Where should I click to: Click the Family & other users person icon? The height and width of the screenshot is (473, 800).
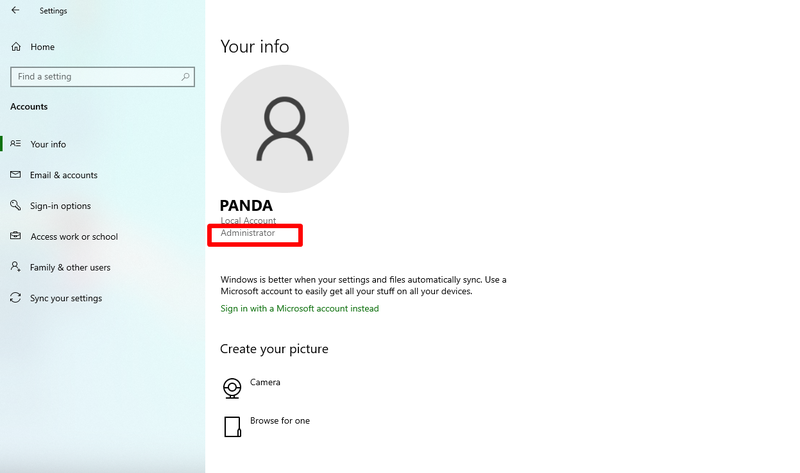point(16,266)
